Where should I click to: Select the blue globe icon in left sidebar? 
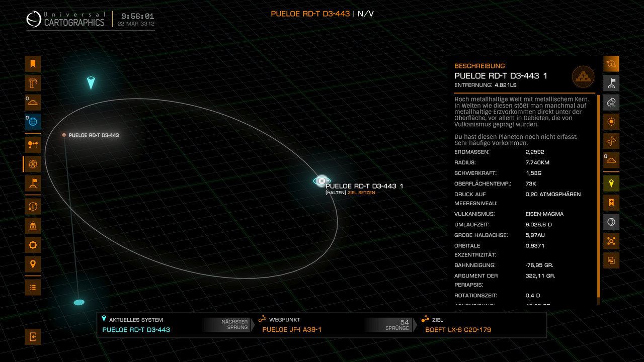click(33, 121)
